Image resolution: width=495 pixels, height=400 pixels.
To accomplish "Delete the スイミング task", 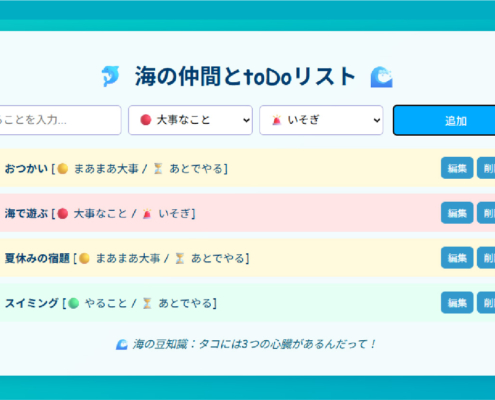I will click(x=486, y=303).
